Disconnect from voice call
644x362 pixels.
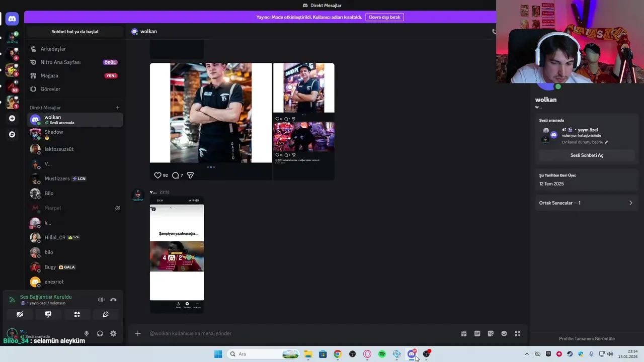click(x=113, y=300)
